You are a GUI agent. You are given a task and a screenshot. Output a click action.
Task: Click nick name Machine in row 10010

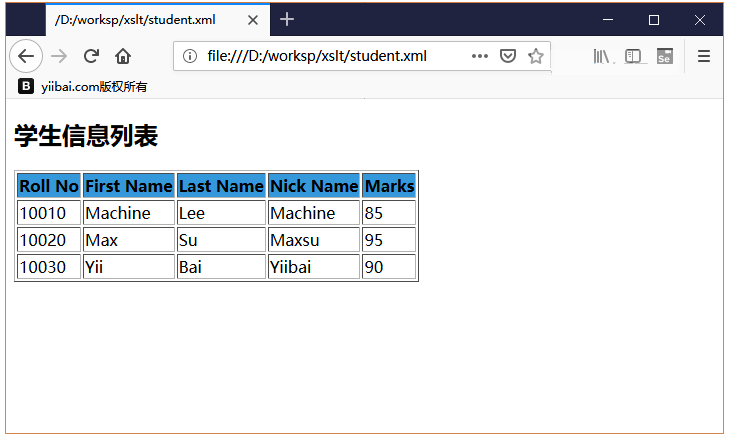[314, 213]
